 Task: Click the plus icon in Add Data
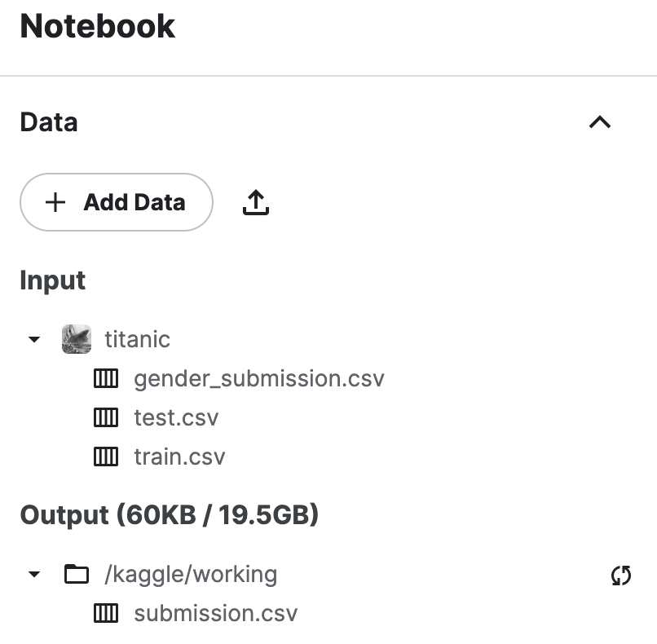pos(55,202)
